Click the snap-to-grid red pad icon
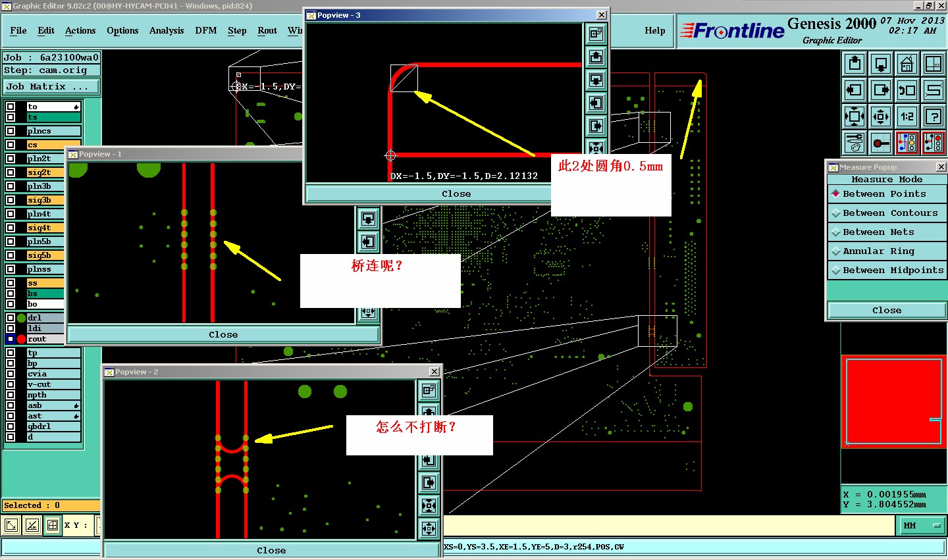948x560 pixels. (881, 143)
